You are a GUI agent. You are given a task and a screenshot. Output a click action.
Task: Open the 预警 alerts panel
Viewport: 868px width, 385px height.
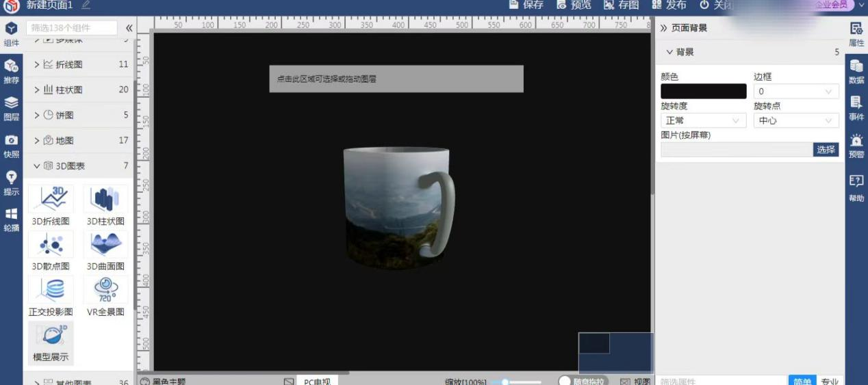point(856,146)
